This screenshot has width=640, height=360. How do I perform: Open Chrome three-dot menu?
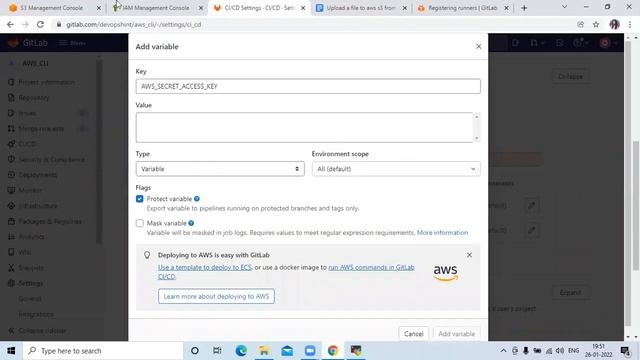click(630, 24)
